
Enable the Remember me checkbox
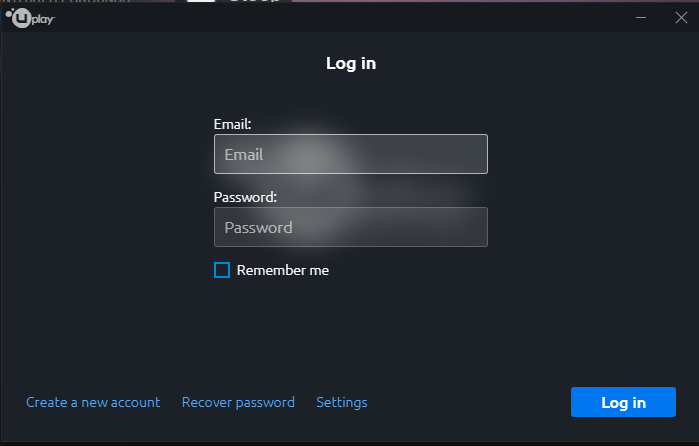point(222,270)
